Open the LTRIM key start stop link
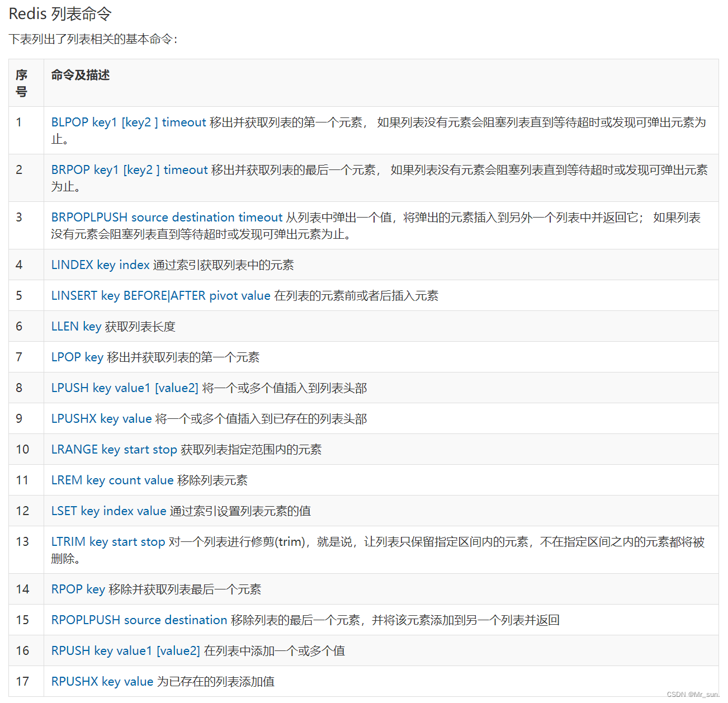This screenshot has width=728, height=703. click(x=108, y=542)
